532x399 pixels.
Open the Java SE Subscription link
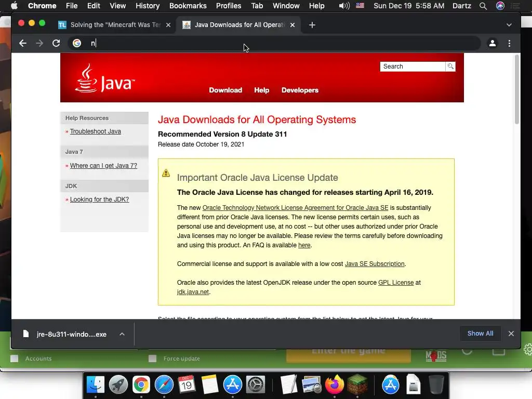(x=375, y=263)
